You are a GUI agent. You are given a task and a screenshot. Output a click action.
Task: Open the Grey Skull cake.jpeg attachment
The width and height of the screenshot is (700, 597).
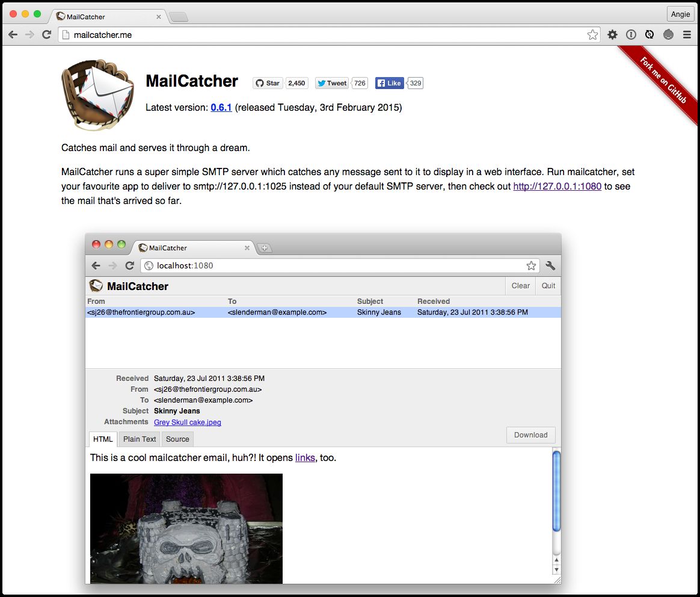click(x=188, y=422)
